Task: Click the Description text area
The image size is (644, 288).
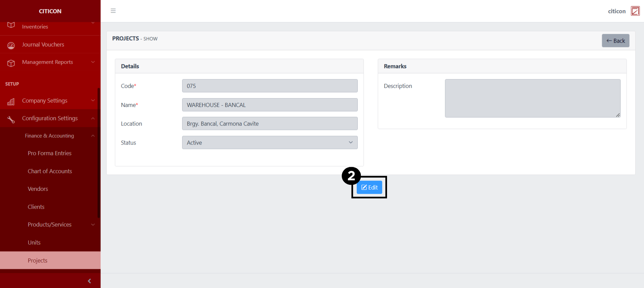Action: (532, 98)
